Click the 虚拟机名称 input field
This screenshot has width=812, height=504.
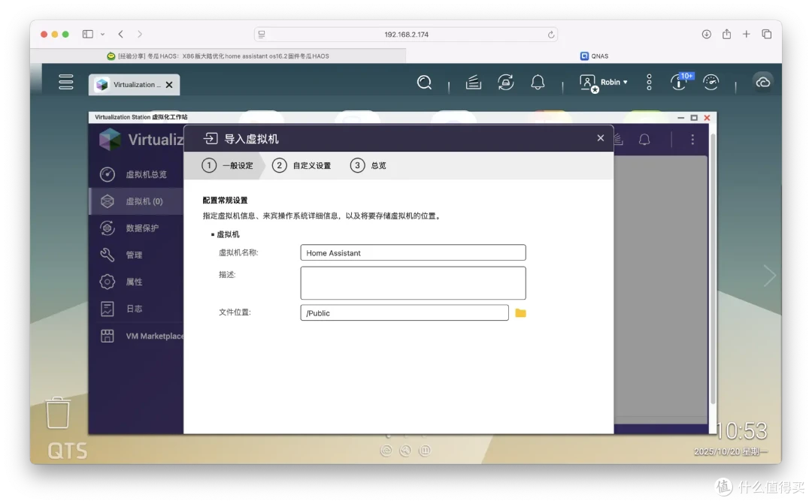[413, 253]
